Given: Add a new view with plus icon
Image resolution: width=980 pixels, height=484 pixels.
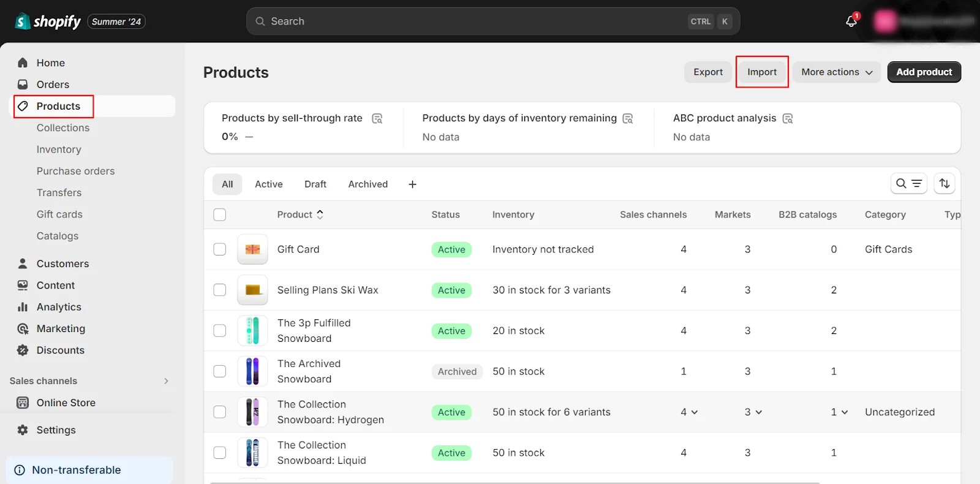Looking at the screenshot, I should 413,184.
